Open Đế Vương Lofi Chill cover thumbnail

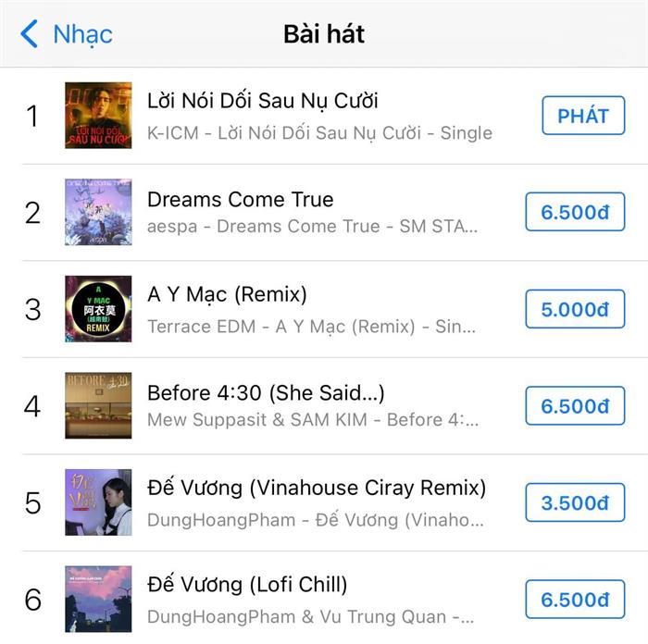click(98, 600)
